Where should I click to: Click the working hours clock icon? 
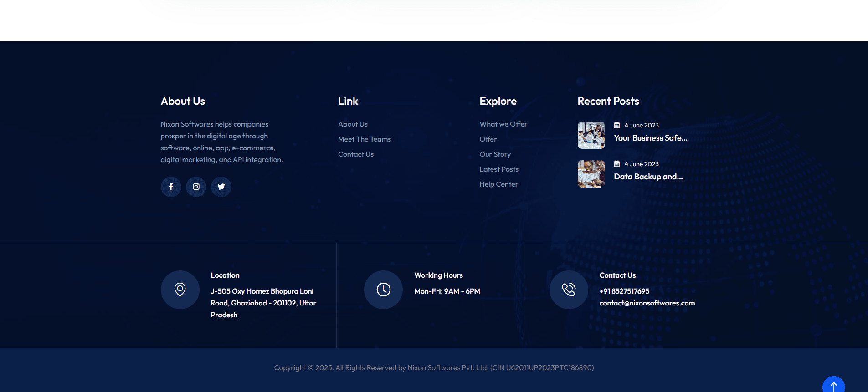[383, 290]
